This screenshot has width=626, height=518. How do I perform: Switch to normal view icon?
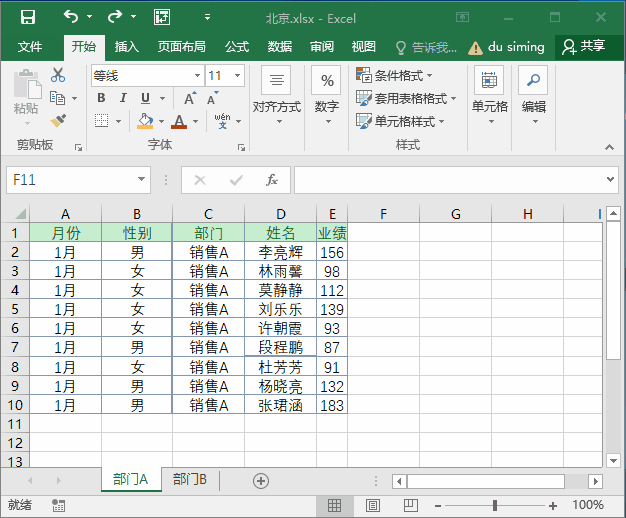(x=335, y=506)
